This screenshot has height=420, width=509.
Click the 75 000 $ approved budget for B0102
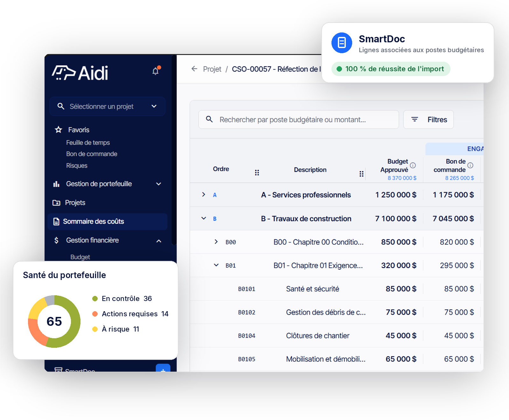[x=401, y=312]
